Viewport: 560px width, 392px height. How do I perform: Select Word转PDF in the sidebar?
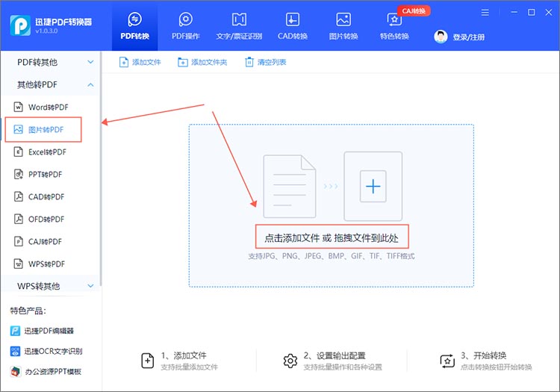(x=49, y=107)
